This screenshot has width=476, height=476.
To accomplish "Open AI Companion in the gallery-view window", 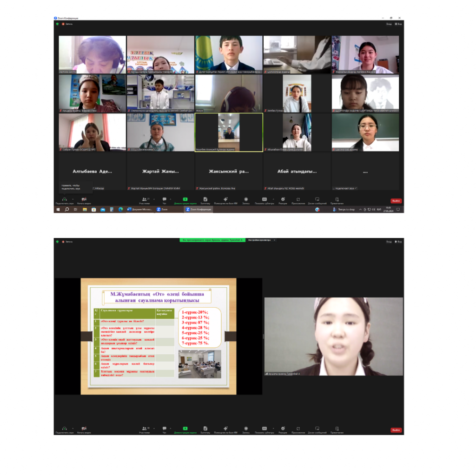I will (x=225, y=201).
